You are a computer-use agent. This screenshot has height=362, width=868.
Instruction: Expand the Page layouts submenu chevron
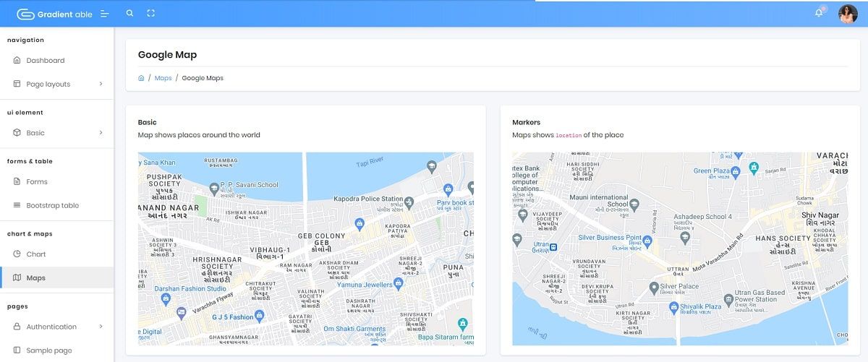[x=101, y=84]
